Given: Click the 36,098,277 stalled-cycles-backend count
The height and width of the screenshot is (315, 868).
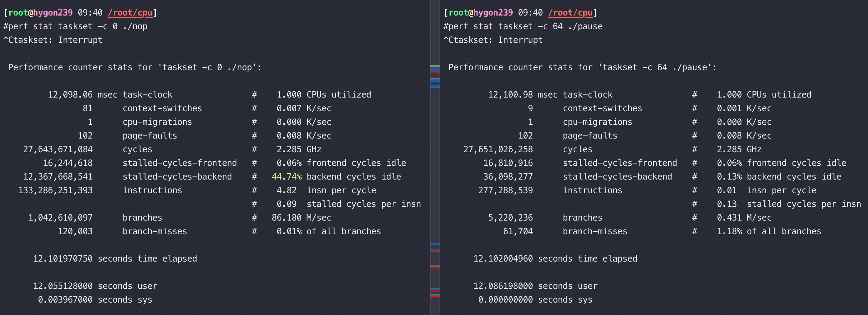Looking at the screenshot, I should pyautogui.click(x=508, y=177).
